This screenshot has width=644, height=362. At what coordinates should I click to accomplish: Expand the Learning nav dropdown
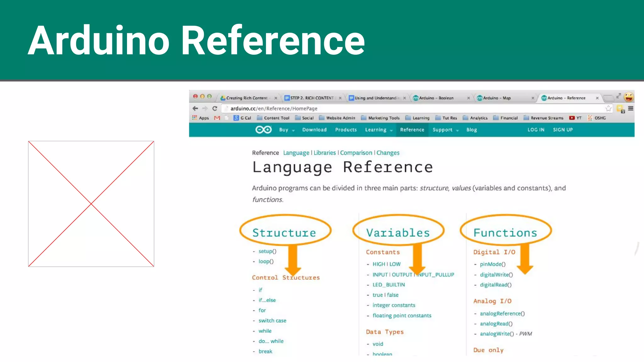point(379,130)
